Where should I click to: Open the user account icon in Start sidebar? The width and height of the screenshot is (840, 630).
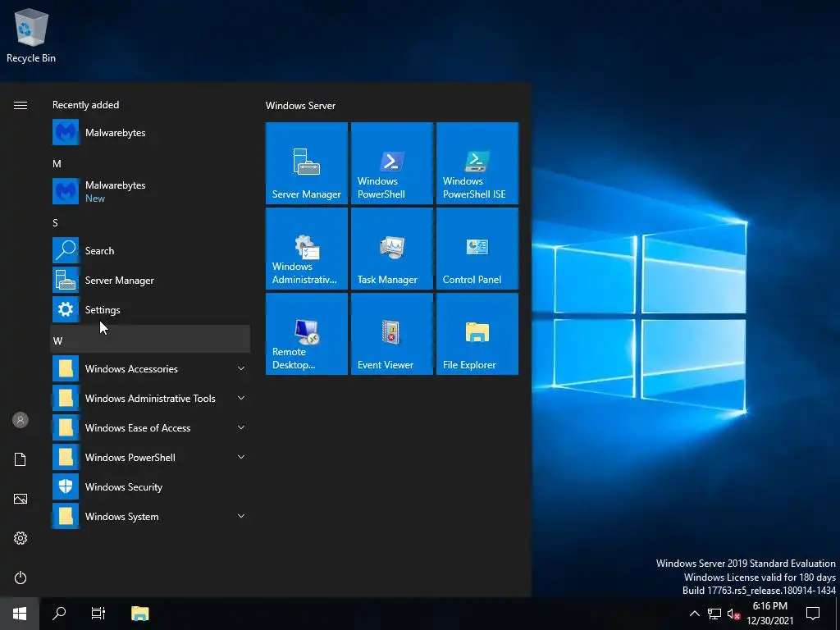click(x=21, y=420)
